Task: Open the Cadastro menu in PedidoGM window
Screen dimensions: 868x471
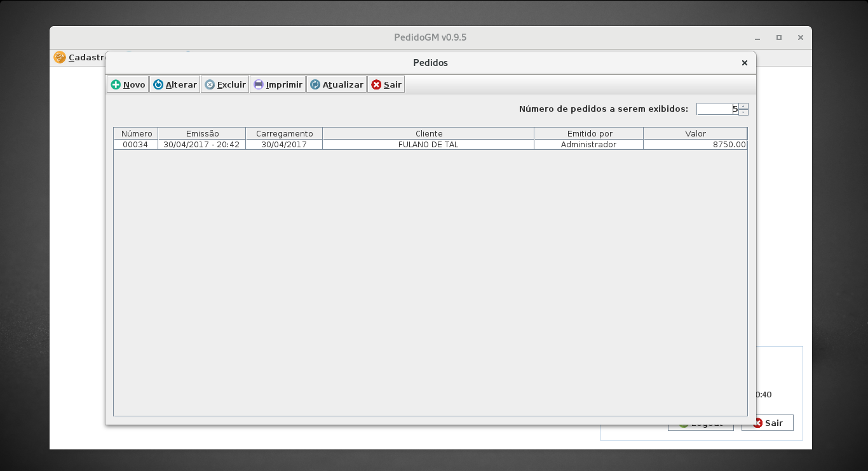Action: [80, 58]
